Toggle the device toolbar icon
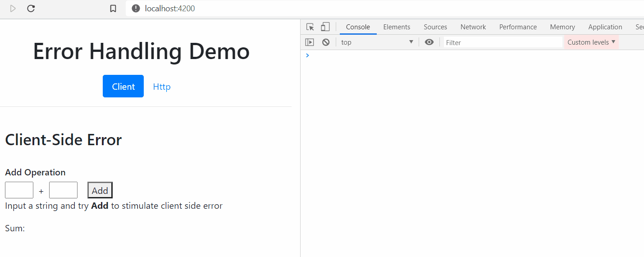This screenshot has height=257, width=644. pyautogui.click(x=325, y=27)
